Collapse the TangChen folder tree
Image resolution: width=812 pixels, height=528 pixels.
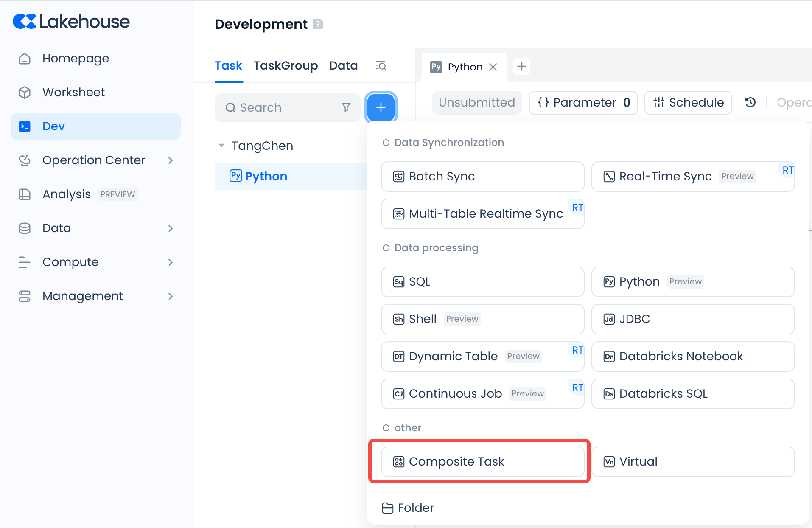221,146
